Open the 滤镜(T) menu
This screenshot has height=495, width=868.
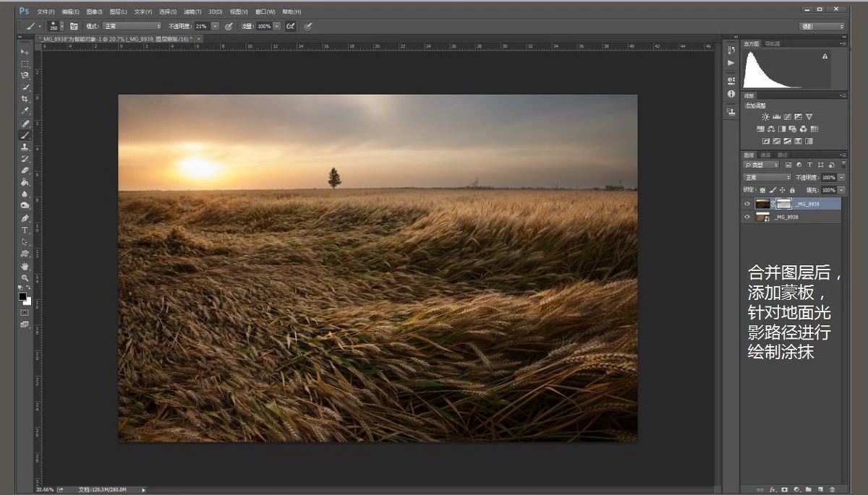coord(192,12)
